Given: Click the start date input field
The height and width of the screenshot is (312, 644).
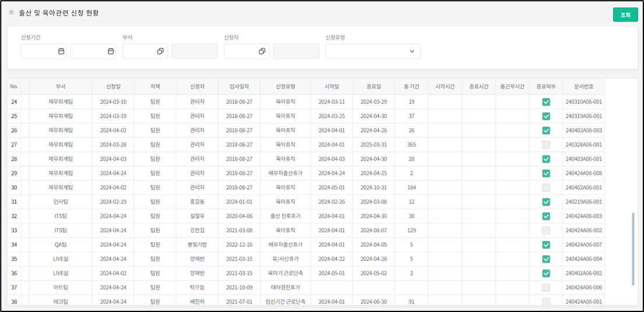Looking at the screenshot, I should coord(38,51).
